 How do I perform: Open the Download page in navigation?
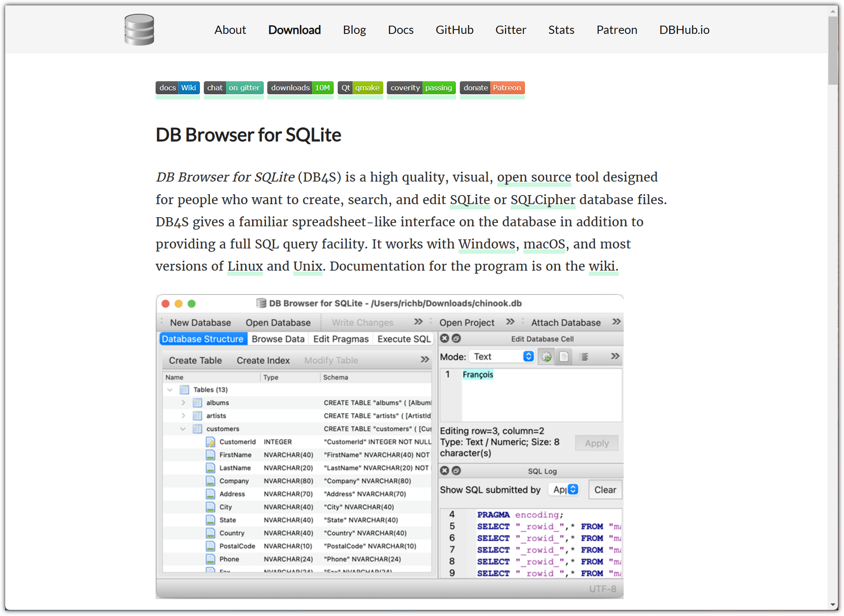pyautogui.click(x=294, y=30)
